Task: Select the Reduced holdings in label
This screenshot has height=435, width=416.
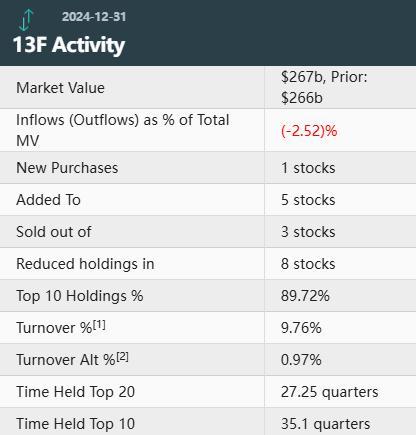Action: point(85,264)
